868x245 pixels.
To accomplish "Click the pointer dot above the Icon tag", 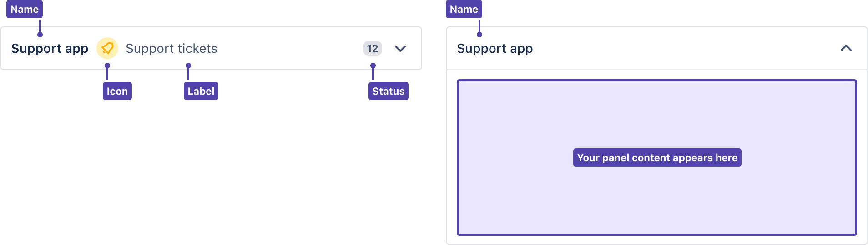I will [x=107, y=66].
